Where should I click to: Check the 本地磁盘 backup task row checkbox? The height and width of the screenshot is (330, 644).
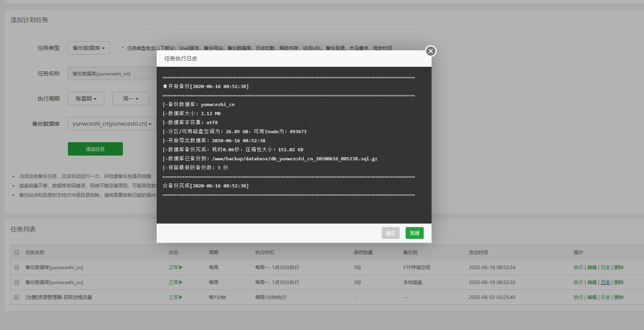16,282
